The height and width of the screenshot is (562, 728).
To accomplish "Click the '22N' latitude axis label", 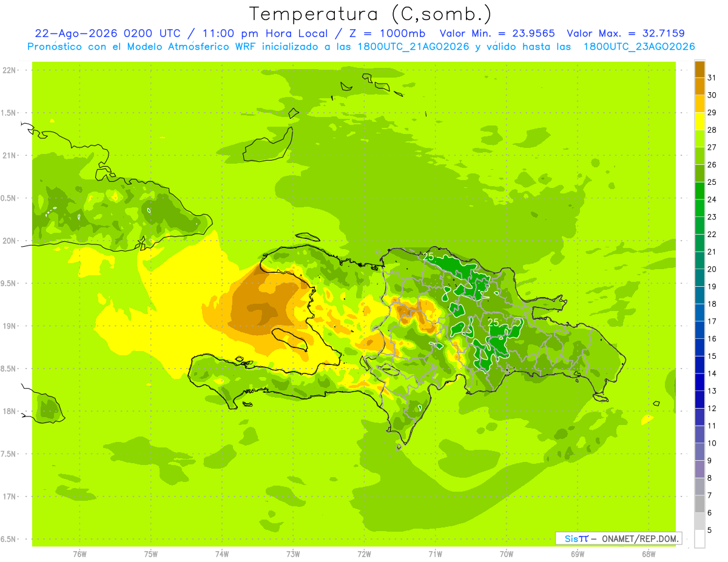I will tap(9, 70).
